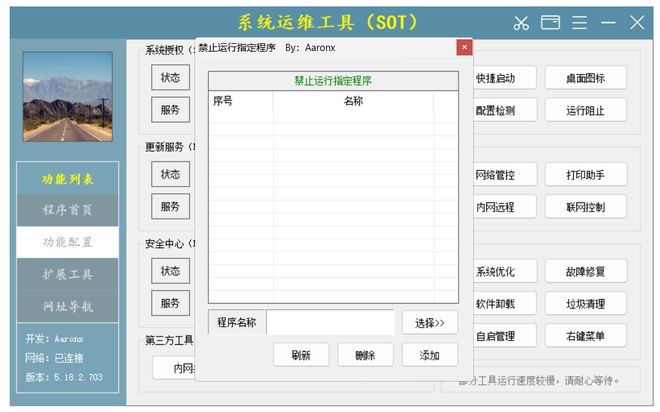Click the 名称 column header
Screen dimensions: 660x412
click(353, 101)
